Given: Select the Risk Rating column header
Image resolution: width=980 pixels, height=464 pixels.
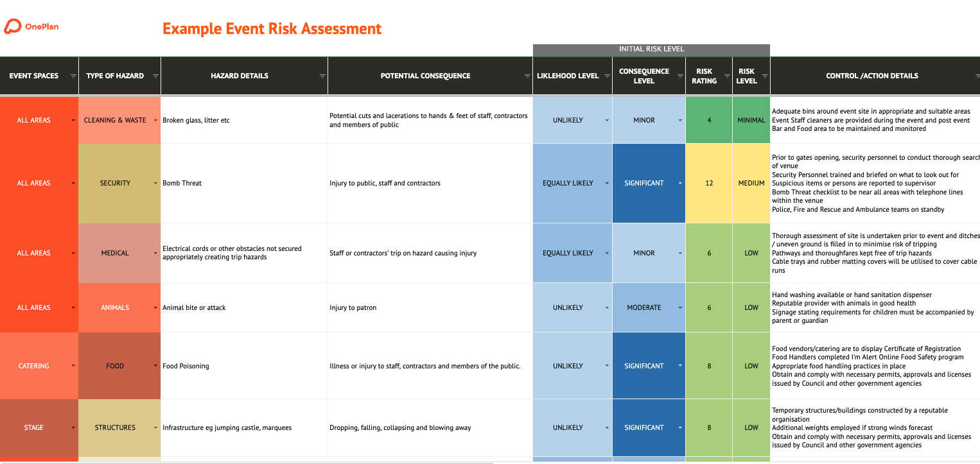Looking at the screenshot, I should (704, 76).
